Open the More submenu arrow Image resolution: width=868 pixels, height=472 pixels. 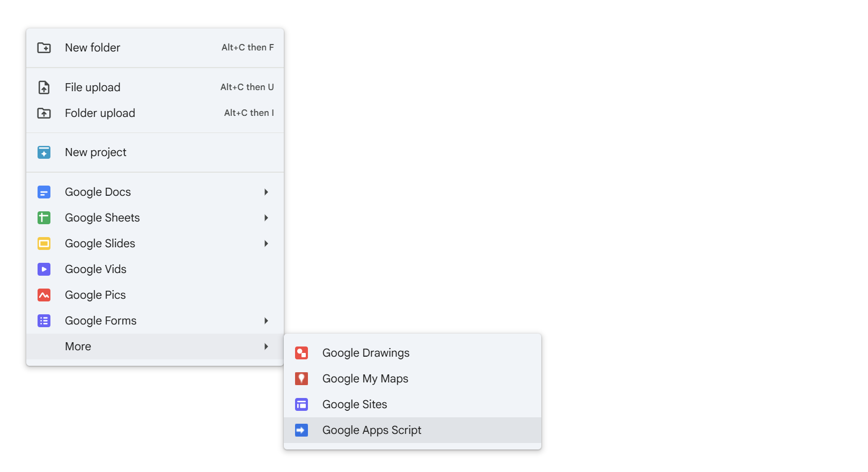pyautogui.click(x=266, y=346)
